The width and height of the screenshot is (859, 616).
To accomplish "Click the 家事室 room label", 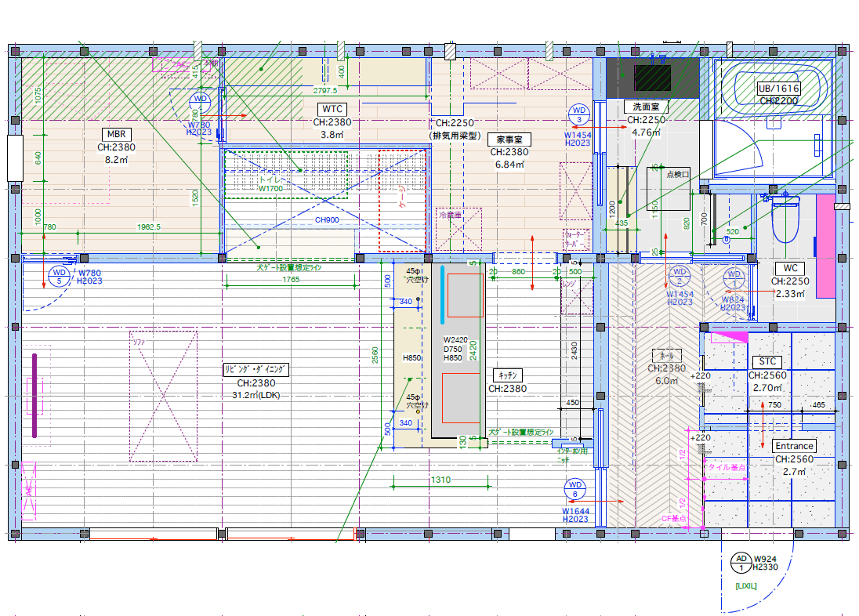I will tap(510, 140).
